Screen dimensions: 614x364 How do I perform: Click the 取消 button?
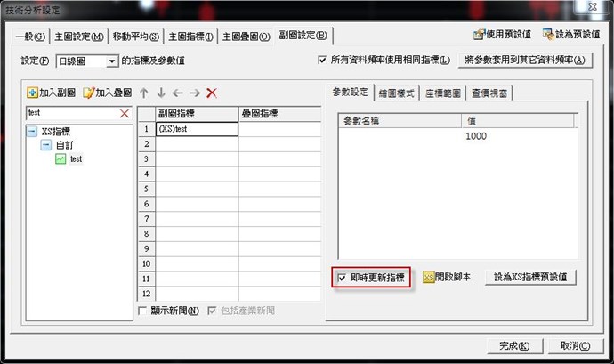click(x=575, y=346)
